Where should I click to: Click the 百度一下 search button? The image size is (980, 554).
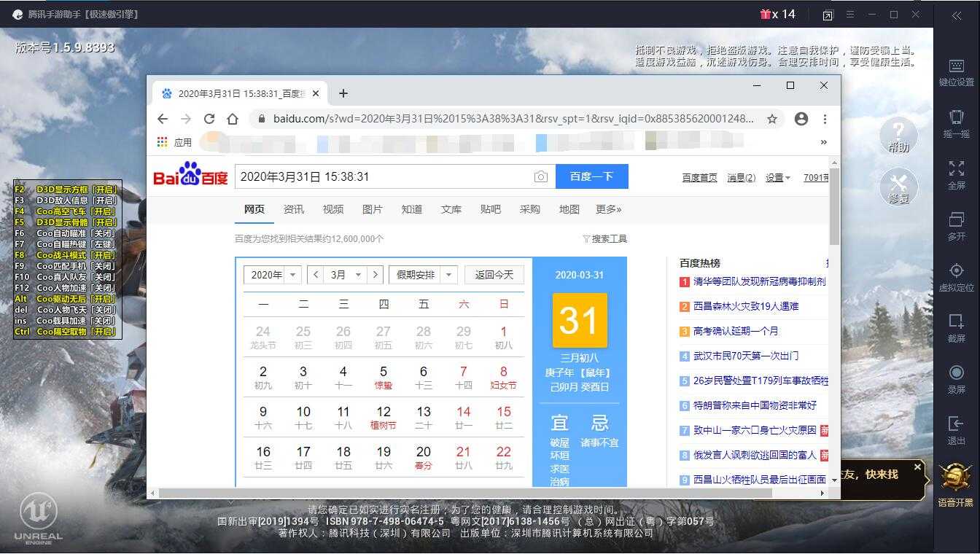592,176
